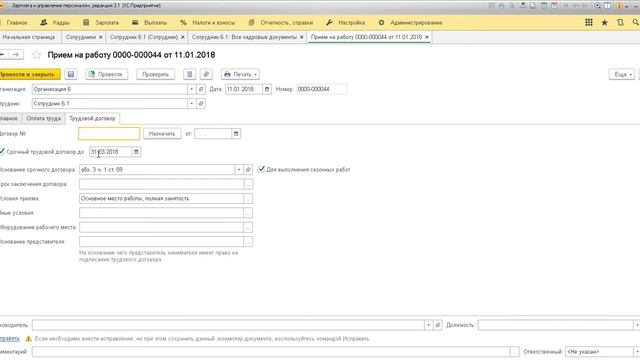
Task: Open editor for Иные условия field
Action: click(248, 213)
